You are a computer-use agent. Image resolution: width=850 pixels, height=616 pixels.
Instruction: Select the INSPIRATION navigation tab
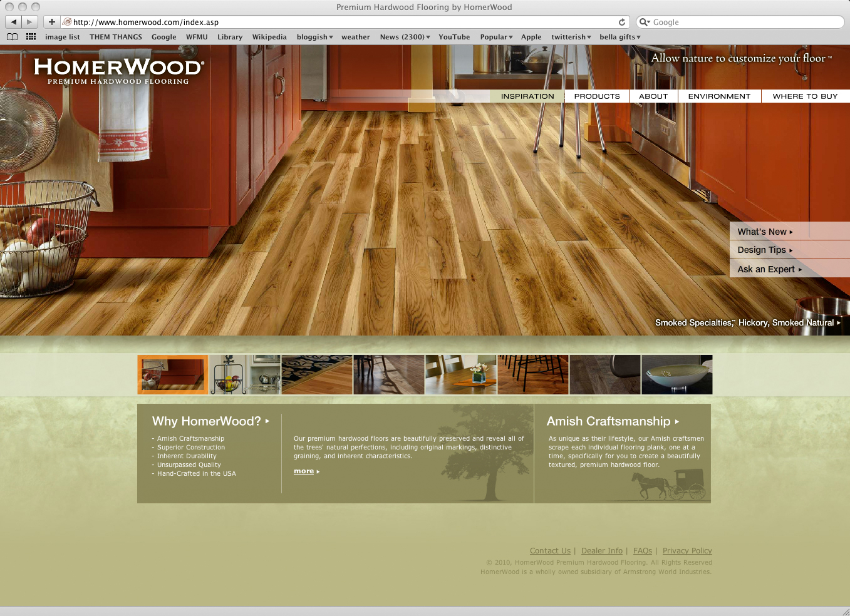click(527, 96)
